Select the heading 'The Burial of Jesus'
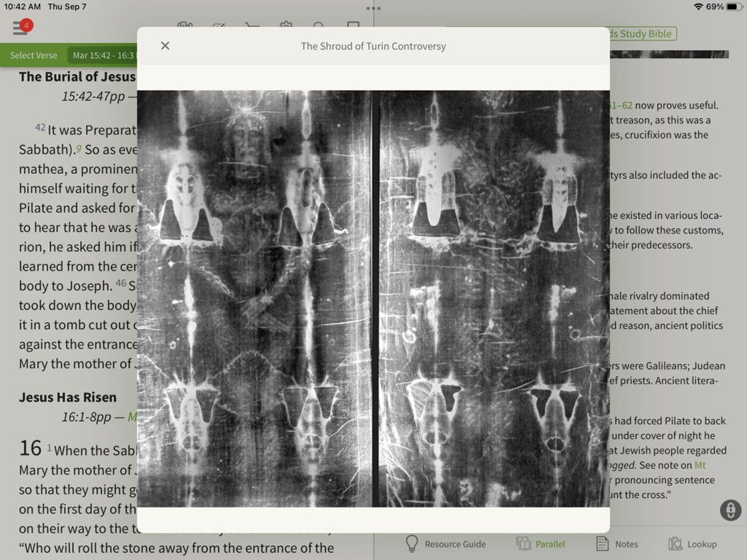 [77, 77]
